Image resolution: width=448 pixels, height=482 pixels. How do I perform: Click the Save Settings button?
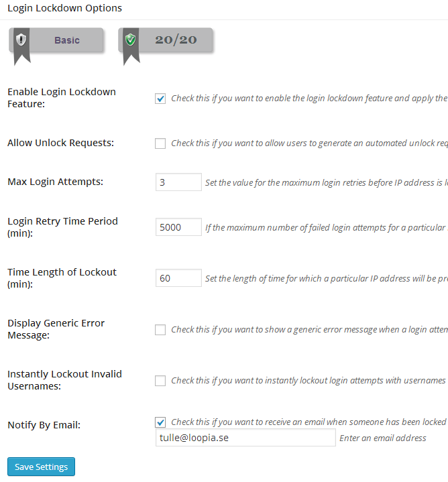[41, 467]
